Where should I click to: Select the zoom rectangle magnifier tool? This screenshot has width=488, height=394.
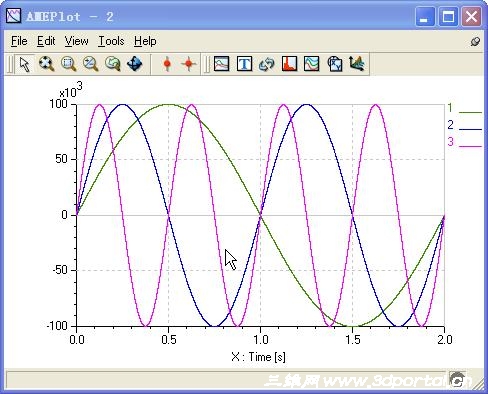click(x=68, y=64)
